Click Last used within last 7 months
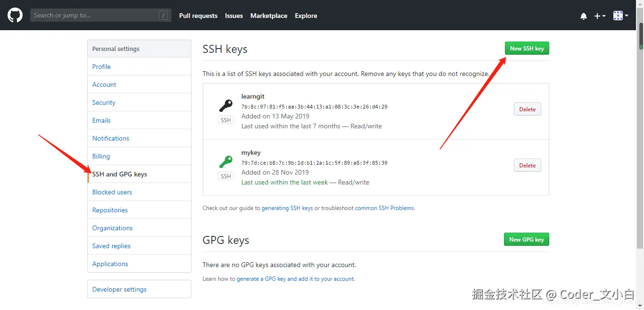Viewport: 644px width, 310px height. 291,126
